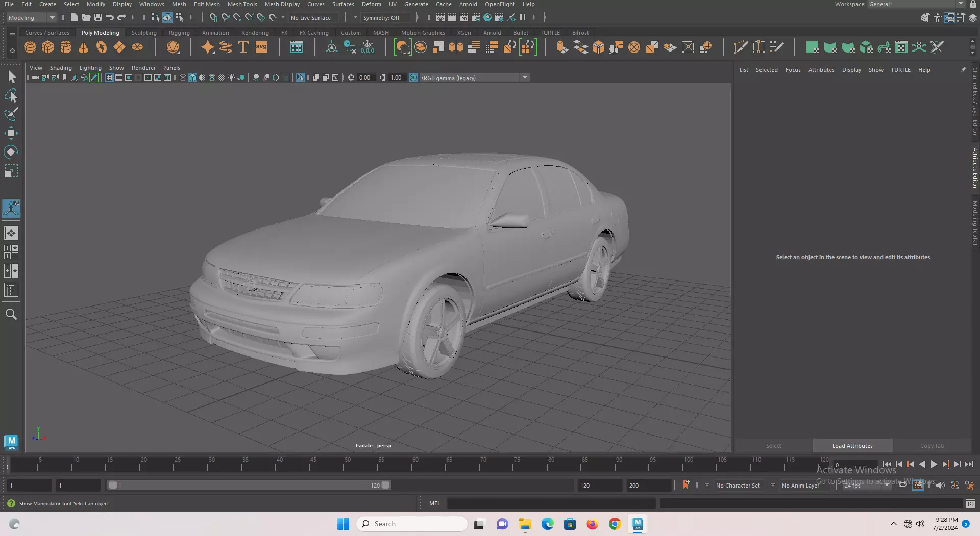The image size is (980, 536).
Task: Play the animation forwards
Action: click(934, 464)
